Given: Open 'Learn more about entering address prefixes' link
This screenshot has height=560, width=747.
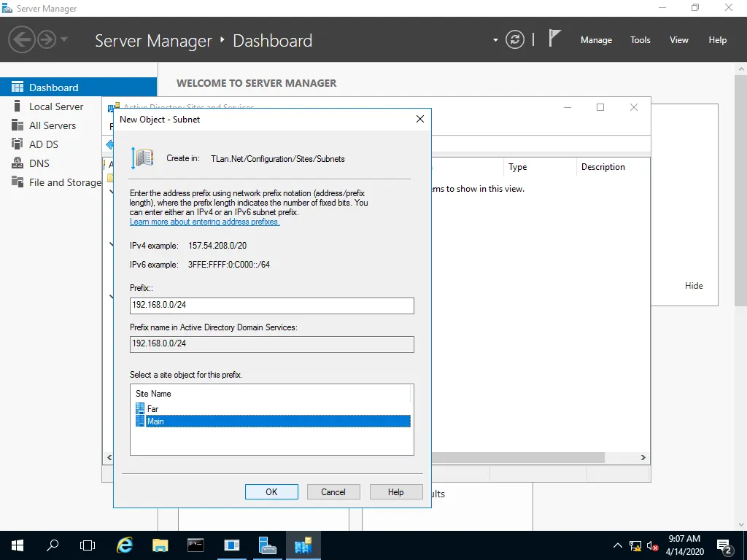Looking at the screenshot, I should point(205,222).
